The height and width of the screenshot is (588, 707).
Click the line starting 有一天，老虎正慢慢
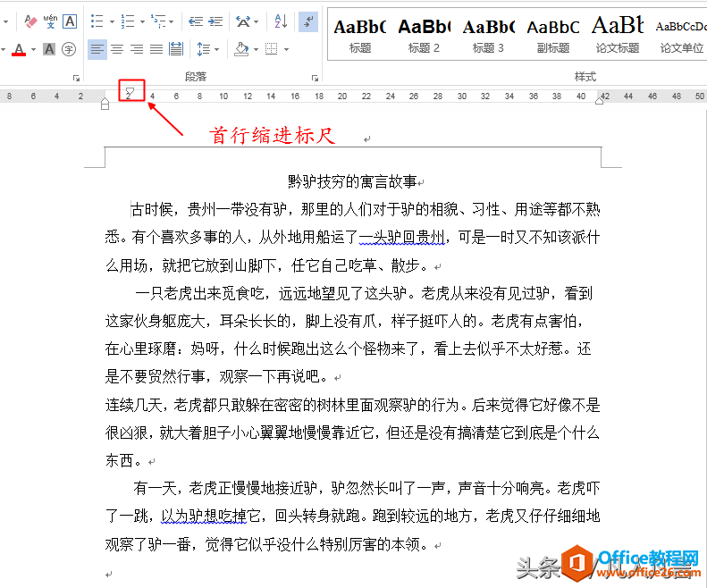tap(366, 488)
